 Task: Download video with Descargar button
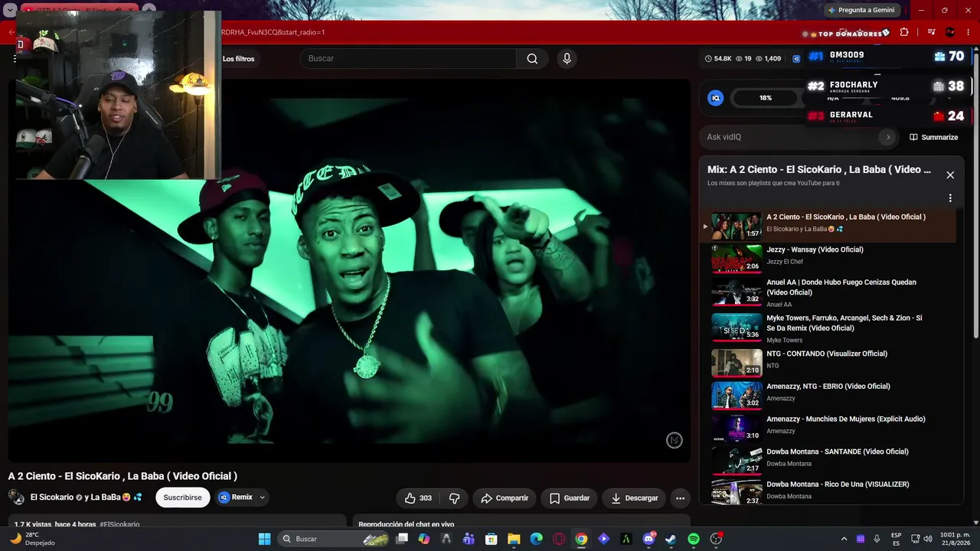pos(635,498)
